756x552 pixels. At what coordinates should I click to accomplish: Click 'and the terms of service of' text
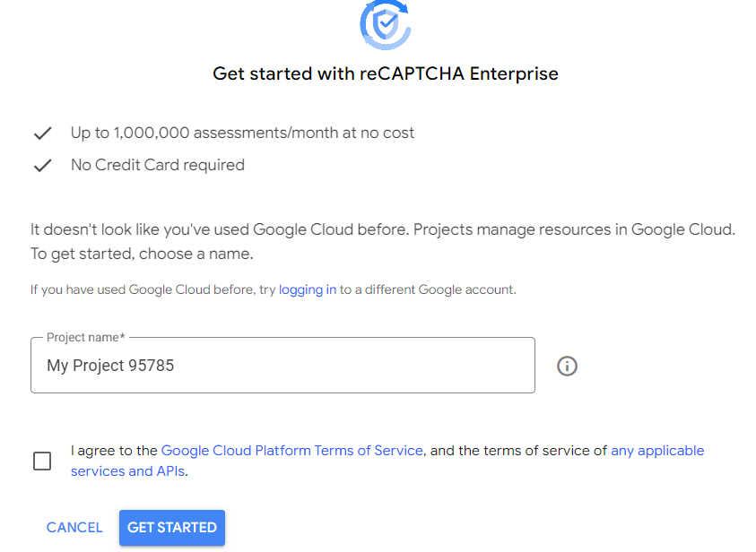[x=518, y=451]
